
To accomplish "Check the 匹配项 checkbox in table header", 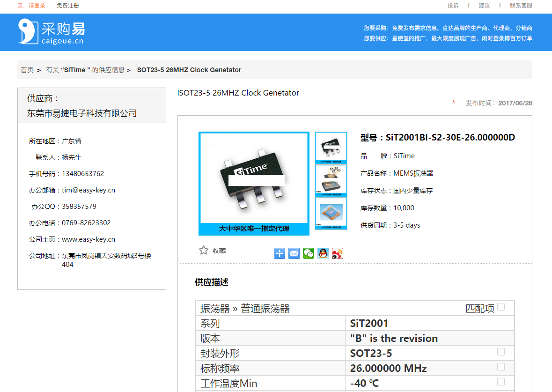I will (501, 307).
